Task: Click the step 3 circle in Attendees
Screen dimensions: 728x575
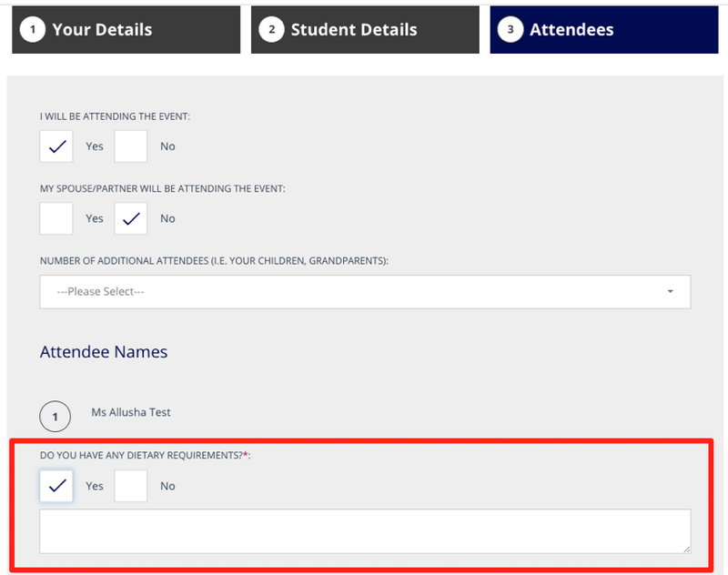Action: pos(511,30)
